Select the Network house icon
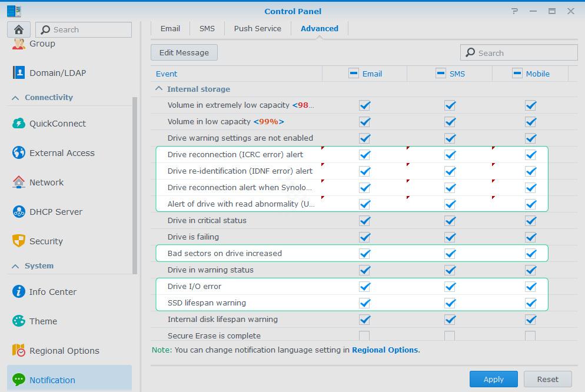The width and height of the screenshot is (585, 392). (19, 182)
